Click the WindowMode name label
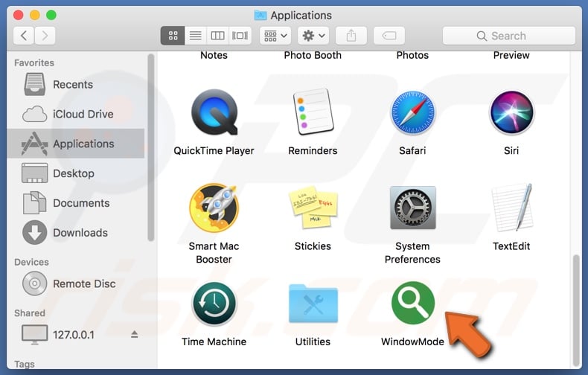Image resolution: width=588 pixels, height=375 pixels. point(412,342)
